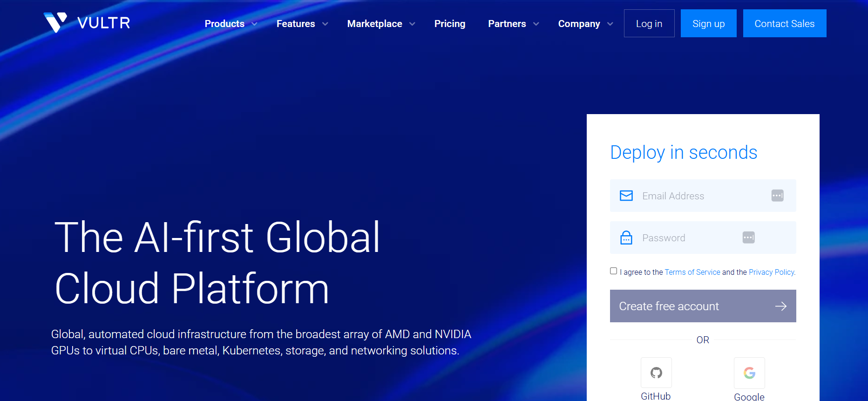Open the Privacy Policy link
Screen dimensions: 868x401
click(x=772, y=272)
